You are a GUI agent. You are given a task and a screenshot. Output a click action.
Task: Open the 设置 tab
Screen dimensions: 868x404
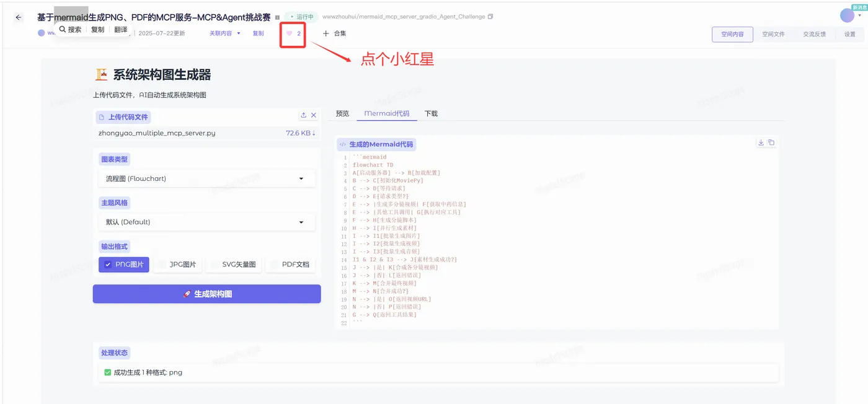click(849, 34)
